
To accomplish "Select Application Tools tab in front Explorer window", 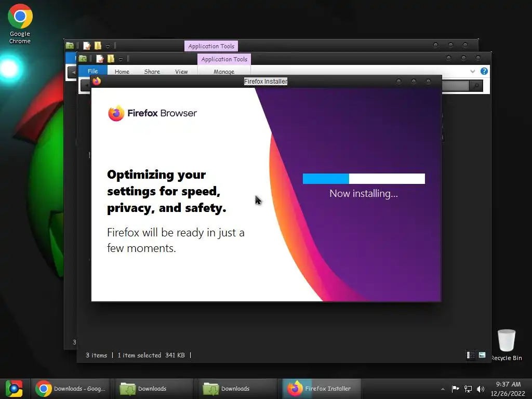I will pos(224,59).
